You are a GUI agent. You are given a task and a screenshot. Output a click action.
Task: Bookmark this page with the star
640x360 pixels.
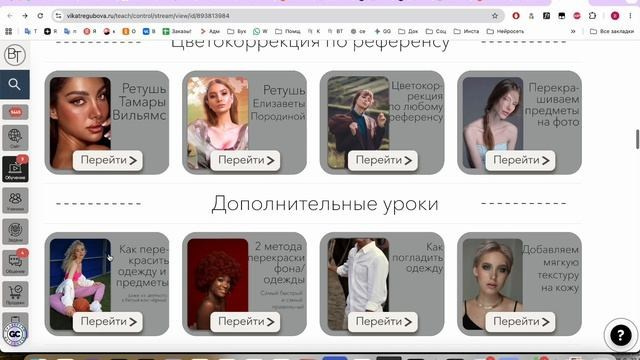pos(495,16)
